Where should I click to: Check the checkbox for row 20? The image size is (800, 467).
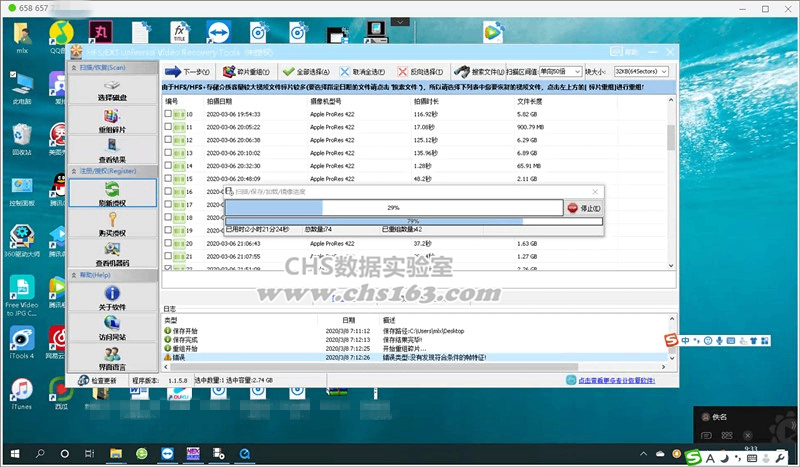click(168, 243)
